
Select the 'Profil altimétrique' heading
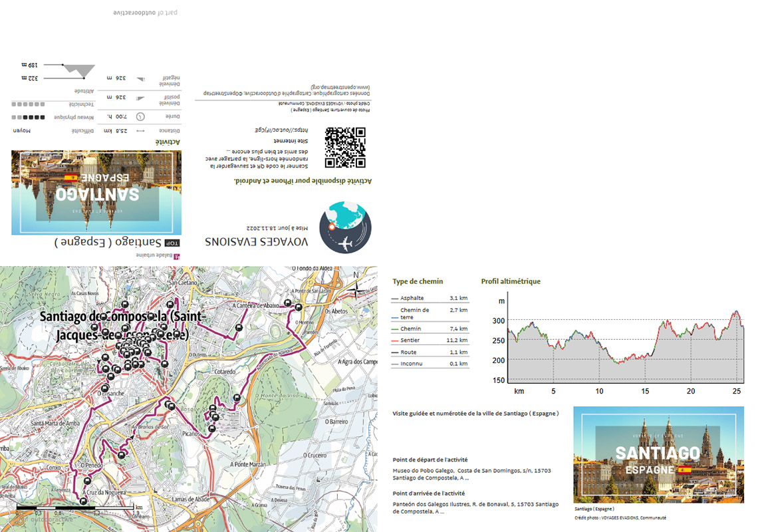(x=511, y=281)
